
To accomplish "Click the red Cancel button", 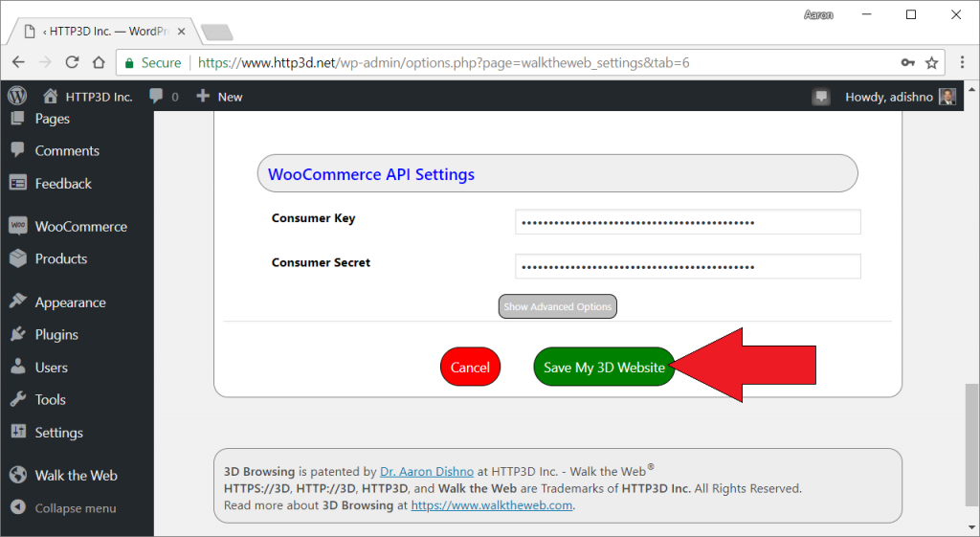I will point(470,367).
